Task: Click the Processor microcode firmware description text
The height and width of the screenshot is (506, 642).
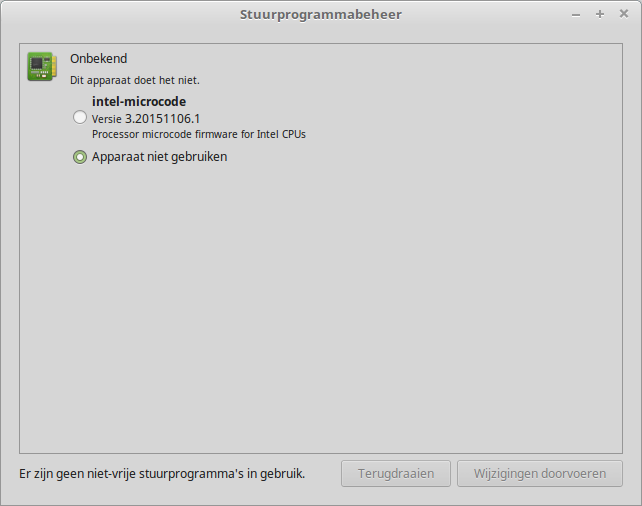Action: point(199,134)
